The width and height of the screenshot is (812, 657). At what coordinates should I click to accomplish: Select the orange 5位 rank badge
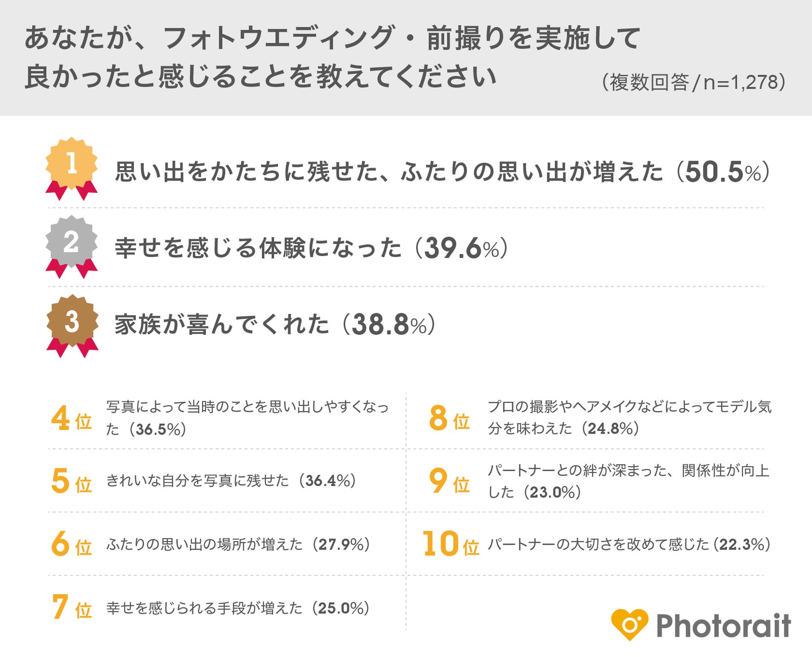pos(72,481)
